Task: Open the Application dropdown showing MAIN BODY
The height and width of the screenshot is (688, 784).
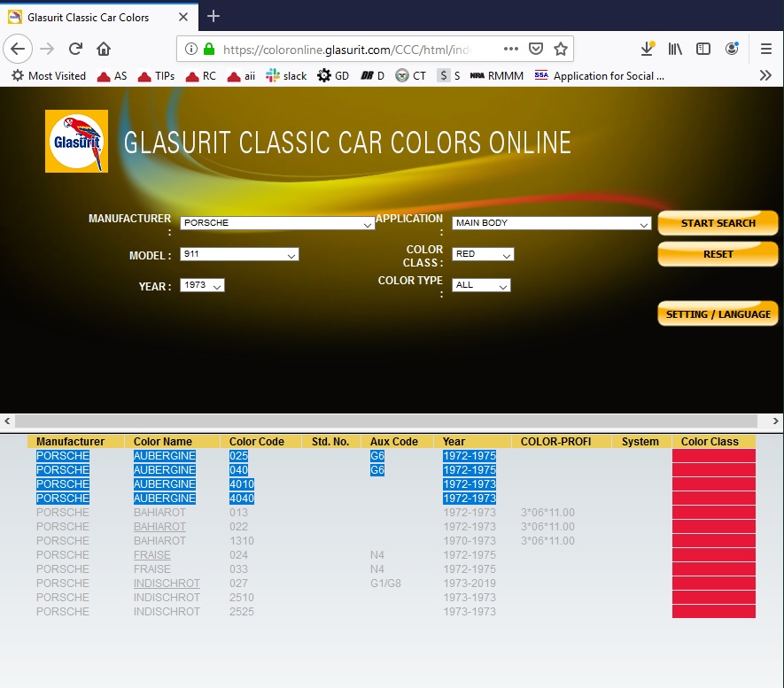Action: click(x=552, y=223)
